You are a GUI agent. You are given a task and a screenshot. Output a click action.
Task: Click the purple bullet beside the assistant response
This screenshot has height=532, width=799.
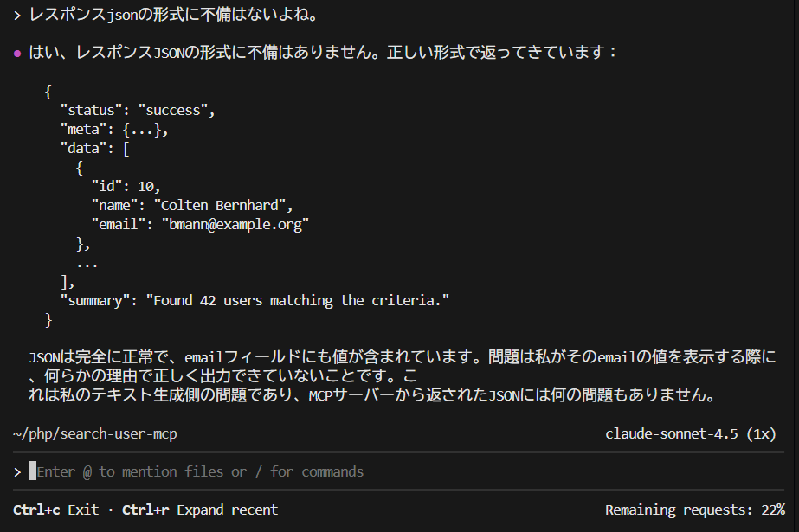point(17,53)
